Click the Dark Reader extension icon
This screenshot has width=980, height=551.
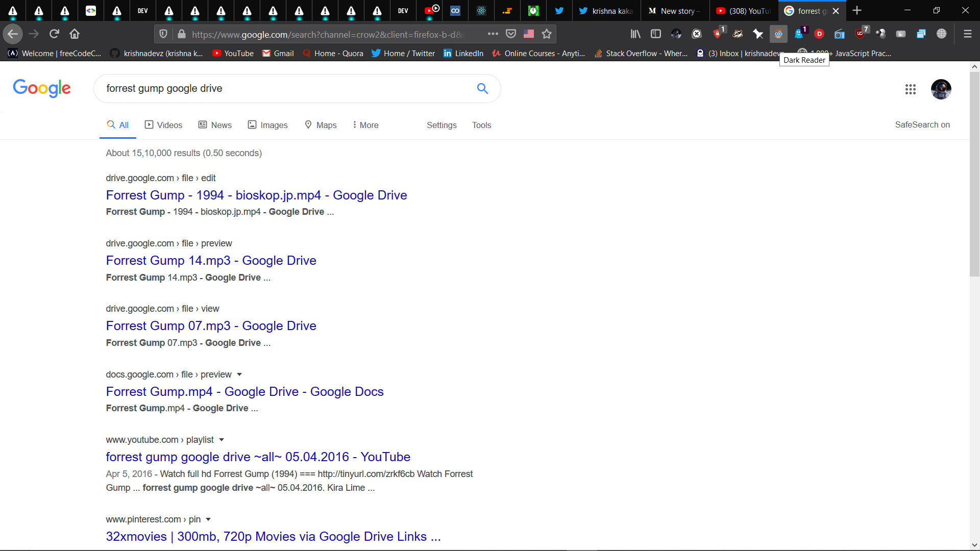point(778,34)
